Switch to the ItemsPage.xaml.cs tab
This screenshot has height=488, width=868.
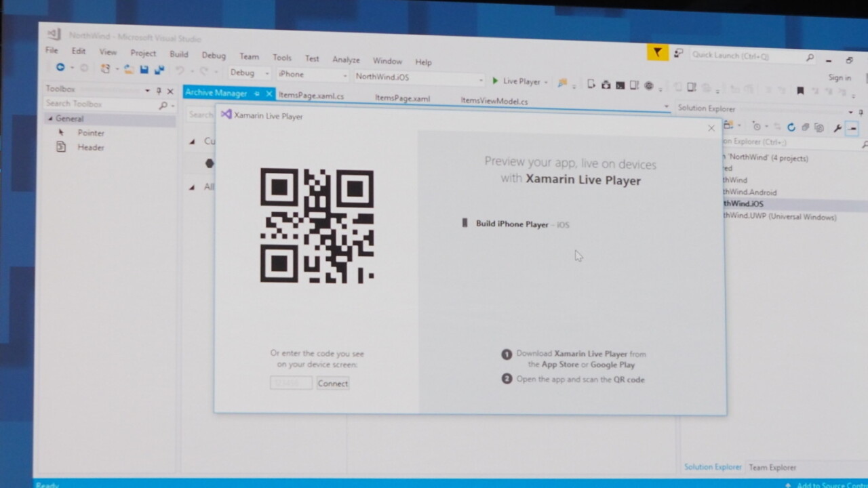coord(311,96)
